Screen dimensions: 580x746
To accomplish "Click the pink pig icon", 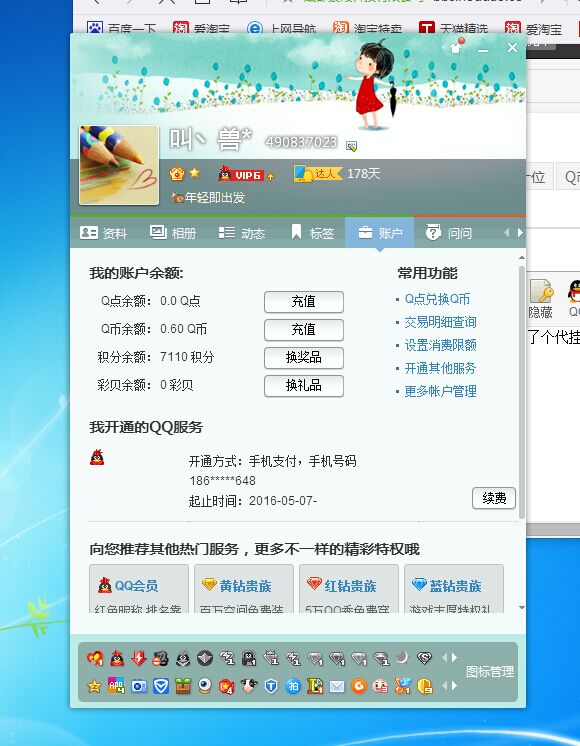I will tap(381, 686).
